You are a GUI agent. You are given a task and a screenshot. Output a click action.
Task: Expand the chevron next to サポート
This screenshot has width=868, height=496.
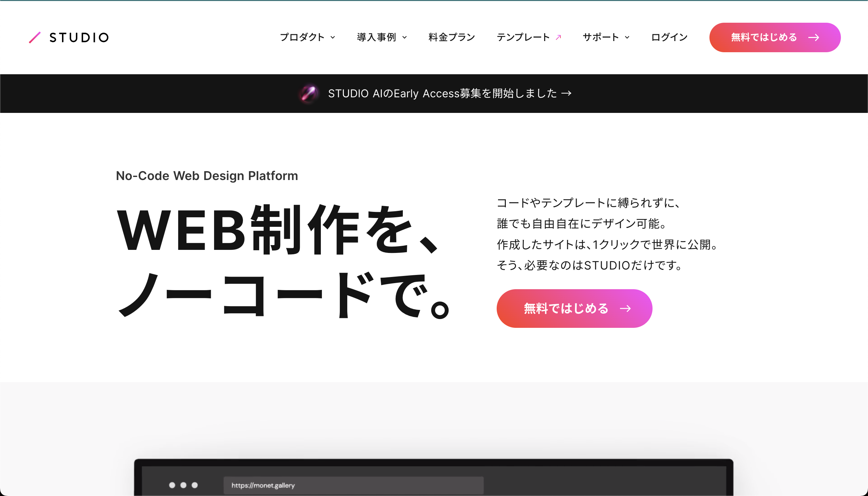point(627,38)
